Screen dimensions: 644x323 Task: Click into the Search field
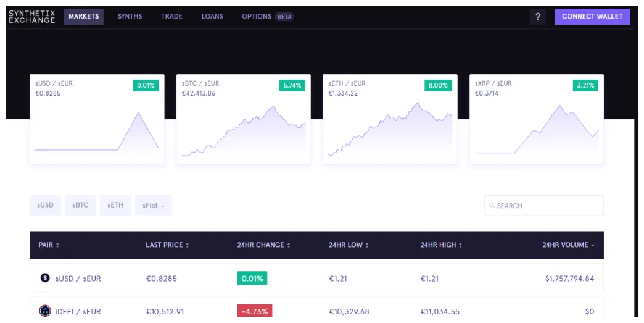(544, 206)
